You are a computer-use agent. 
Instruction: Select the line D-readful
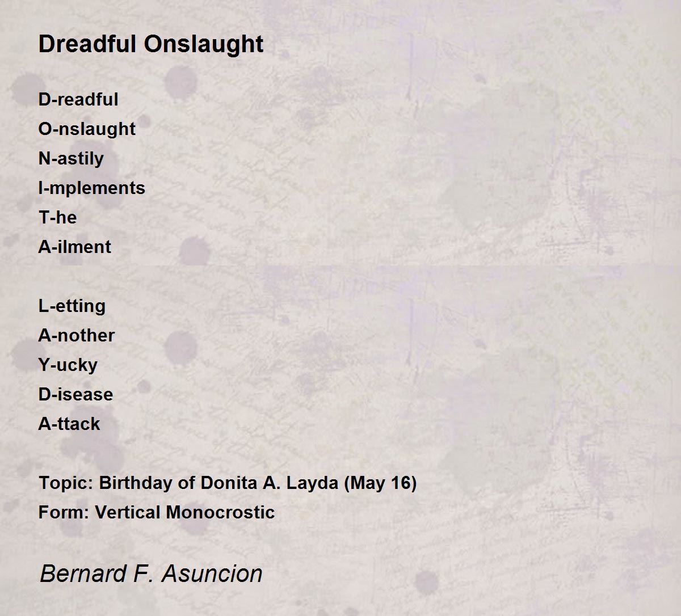(x=78, y=99)
